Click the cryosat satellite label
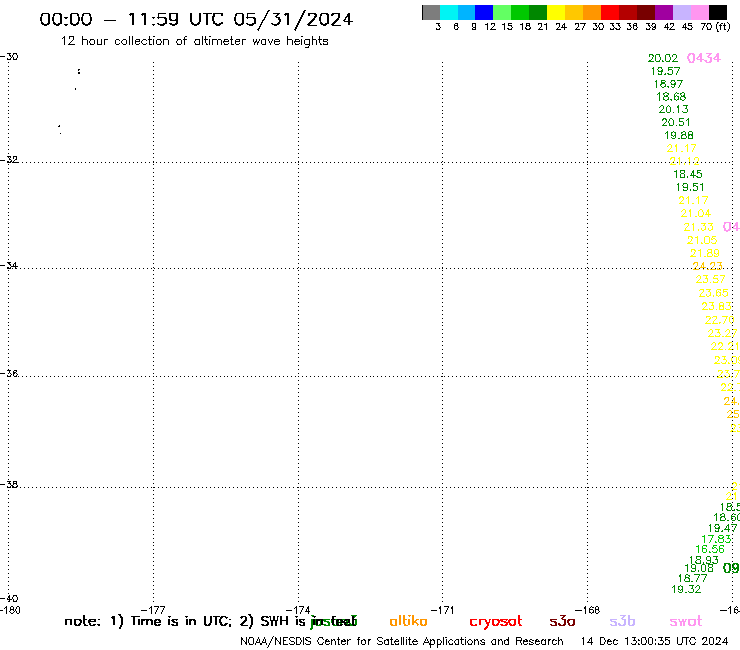 (x=496, y=622)
